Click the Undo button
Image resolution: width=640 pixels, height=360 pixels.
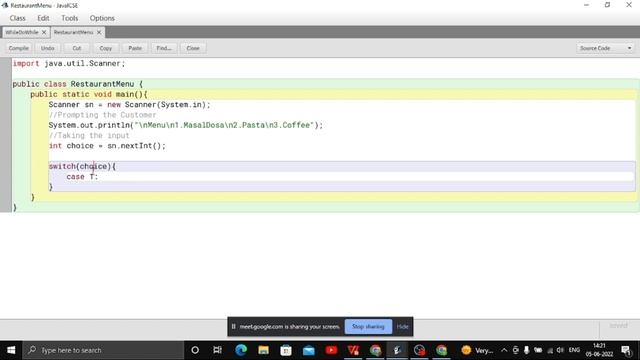click(48, 48)
